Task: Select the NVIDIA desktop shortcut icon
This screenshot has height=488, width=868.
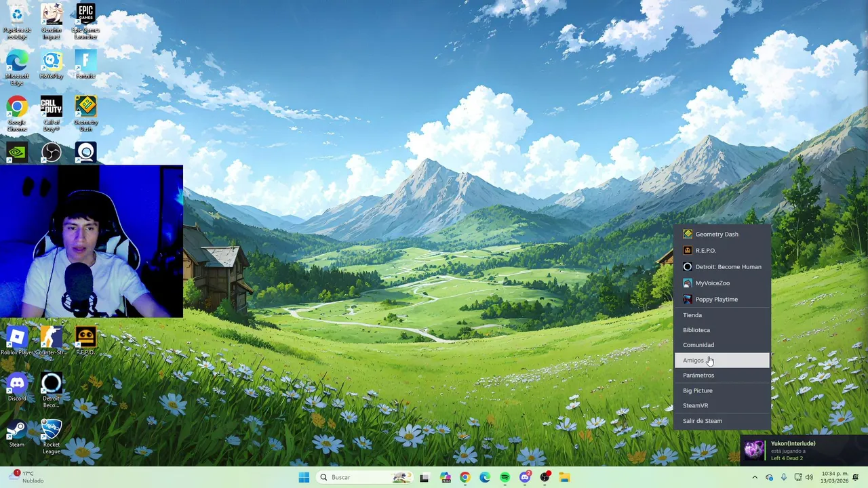Action: (17, 152)
